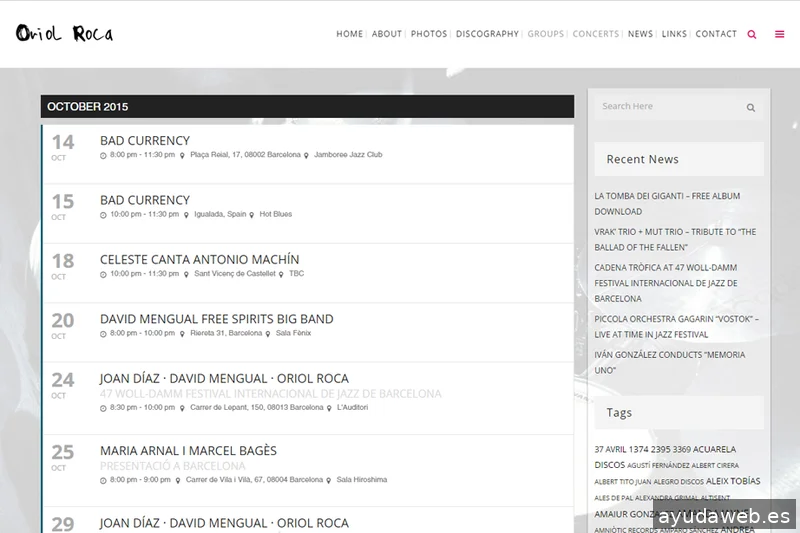Click the pin icon beside Sala Fènix
Image resolution: width=800 pixels, height=533 pixels.
(268, 334)
